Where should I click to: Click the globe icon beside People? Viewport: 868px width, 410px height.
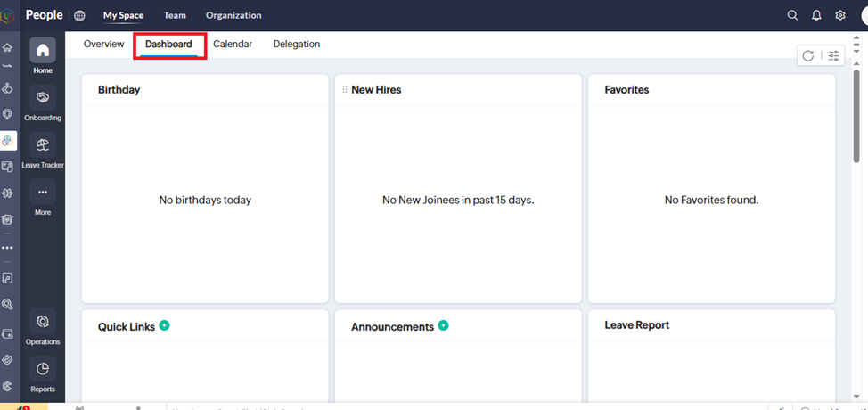(80, 15)
